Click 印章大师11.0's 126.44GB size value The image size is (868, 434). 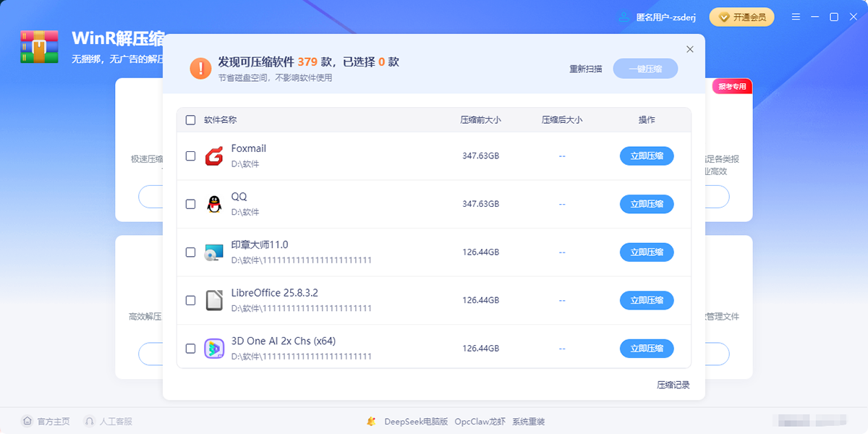pos(481,252)
